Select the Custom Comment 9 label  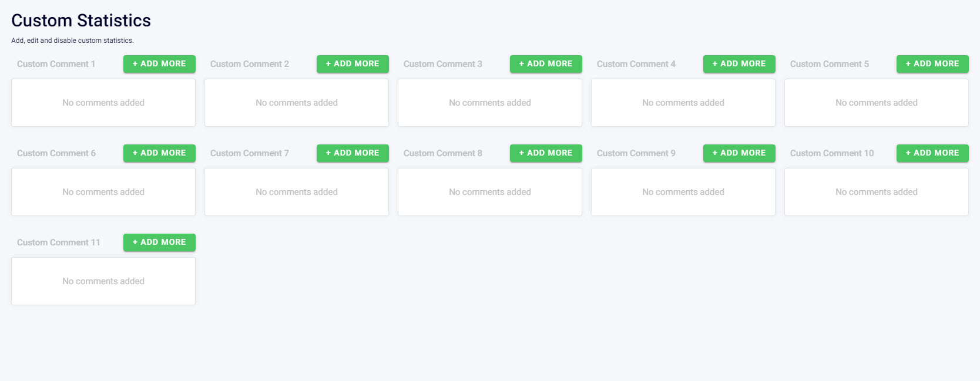(636, 153)
